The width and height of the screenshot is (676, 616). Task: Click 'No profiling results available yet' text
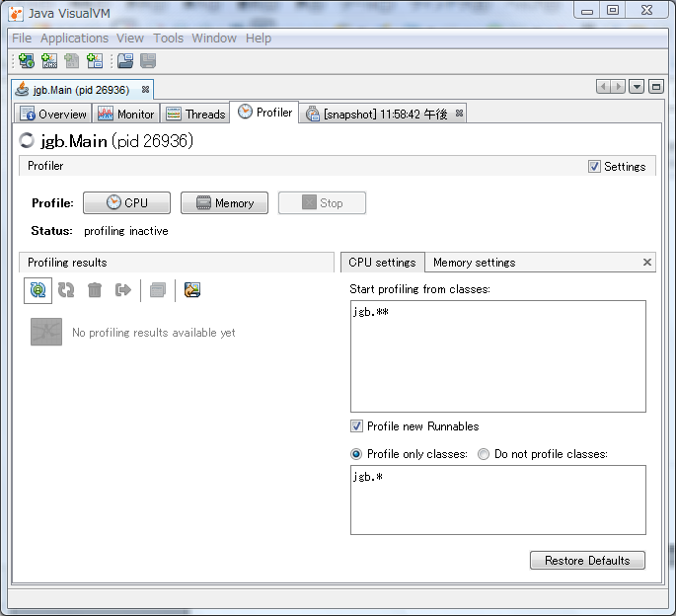click(x=154, y=333)
